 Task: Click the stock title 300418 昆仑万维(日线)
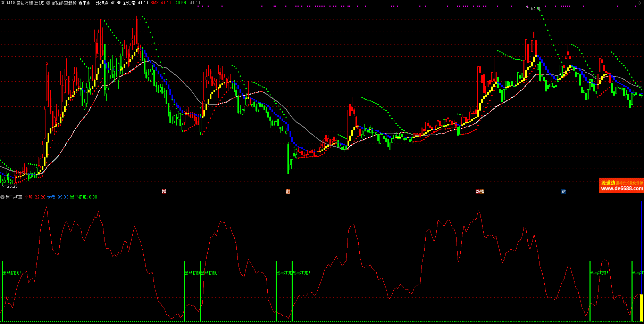point(23,3)
